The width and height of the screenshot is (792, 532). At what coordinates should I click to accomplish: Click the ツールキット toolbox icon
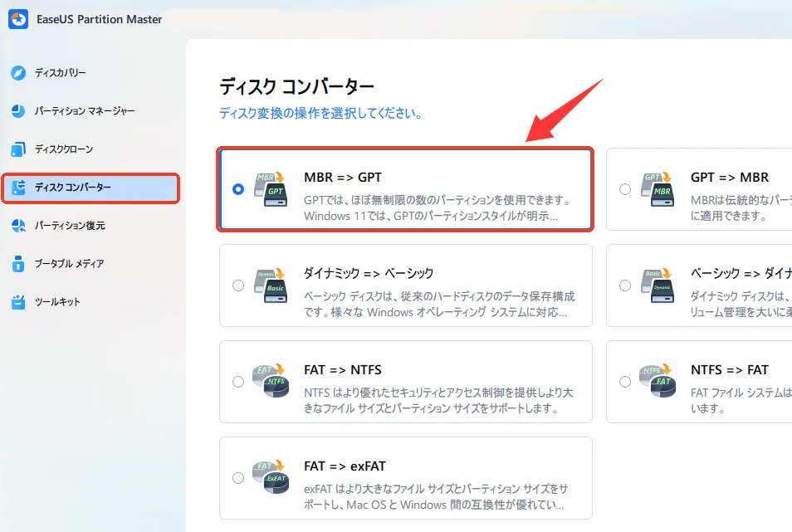pyautogui.click(x=18, y=302)
